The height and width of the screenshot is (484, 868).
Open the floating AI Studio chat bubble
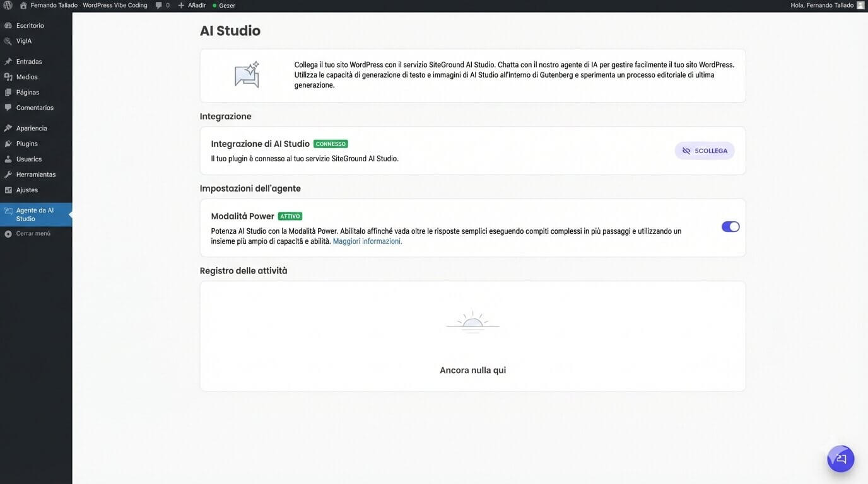click(x=840, y=458)
